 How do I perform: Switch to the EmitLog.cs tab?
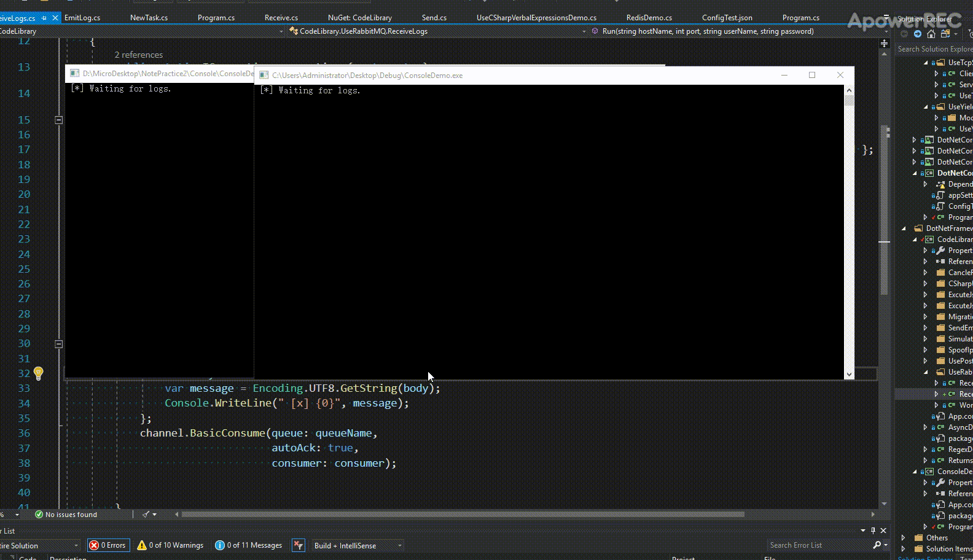point(82,18)
